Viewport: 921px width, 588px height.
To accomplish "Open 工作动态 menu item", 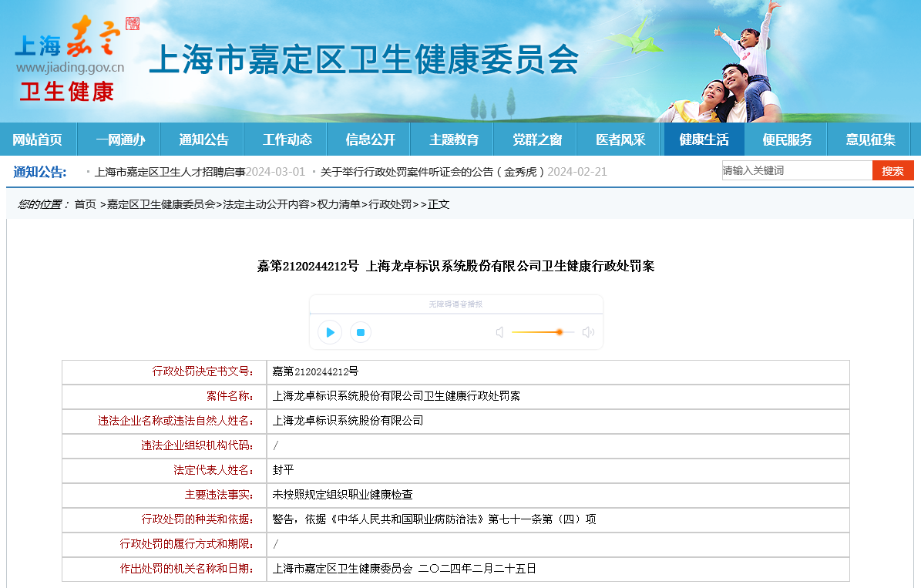I will (287, 139).
